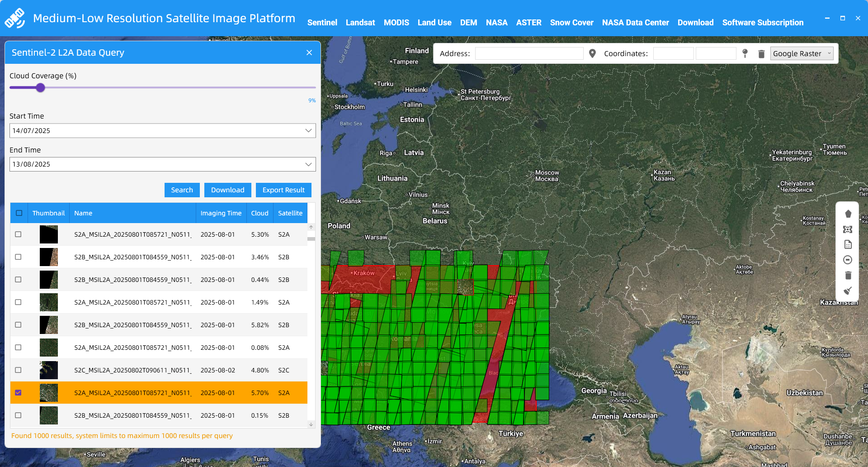
Task: Click the broom clear tool
Action: [848, 291]
